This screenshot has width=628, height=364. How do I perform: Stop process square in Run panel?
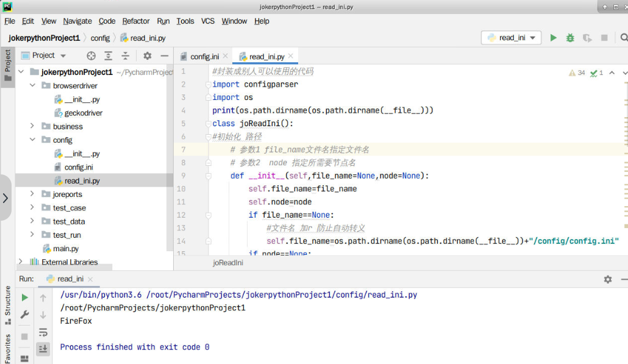coord(24,337)
